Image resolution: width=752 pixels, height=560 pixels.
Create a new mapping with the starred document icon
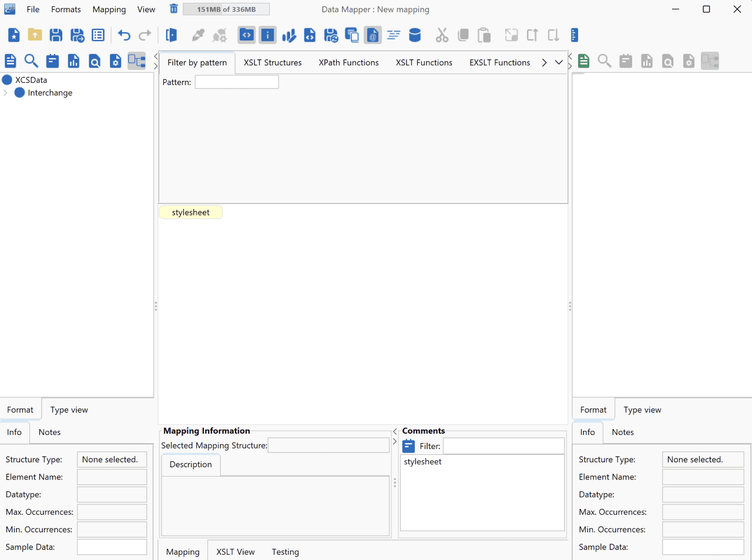pos(14,35)
